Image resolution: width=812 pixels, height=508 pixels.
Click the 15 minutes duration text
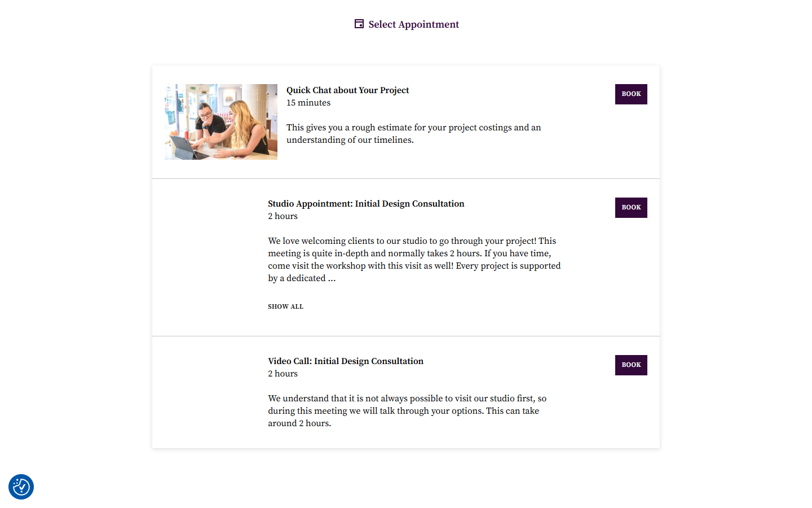tap(308, 103)
